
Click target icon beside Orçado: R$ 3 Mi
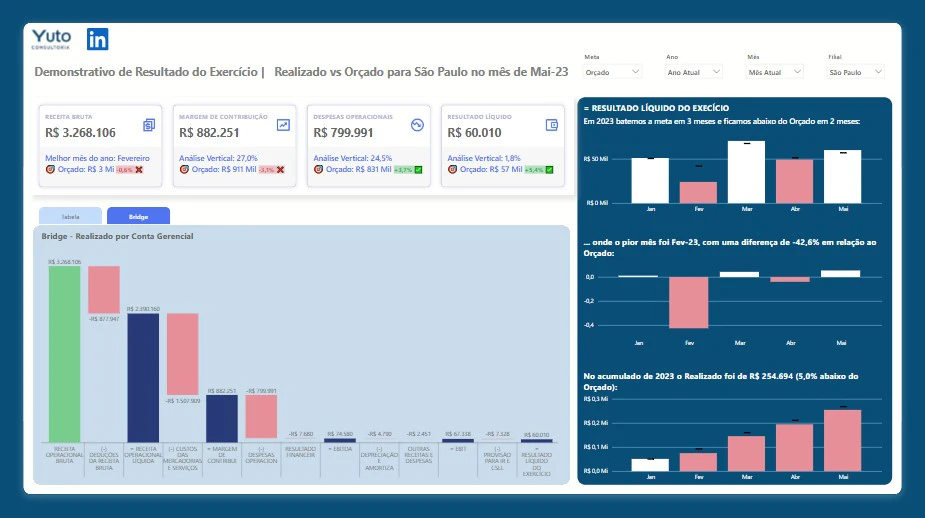tap(50, 169)
